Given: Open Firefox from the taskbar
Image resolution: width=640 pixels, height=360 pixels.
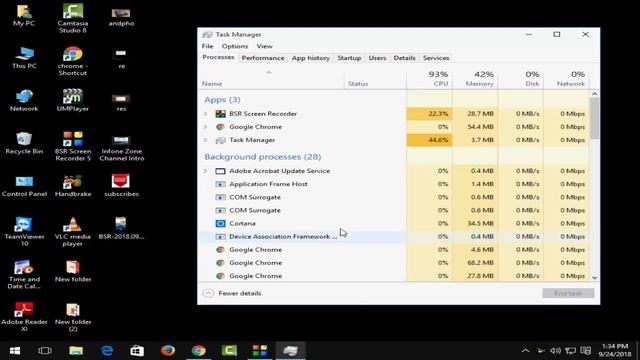Looking at the screenshot, I should [168, 351].
